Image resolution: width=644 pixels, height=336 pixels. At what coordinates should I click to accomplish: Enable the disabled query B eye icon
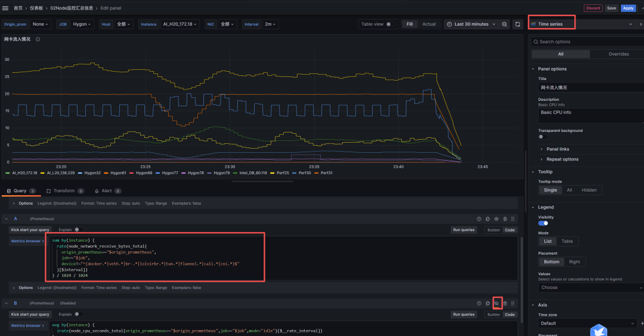point(496,303)
